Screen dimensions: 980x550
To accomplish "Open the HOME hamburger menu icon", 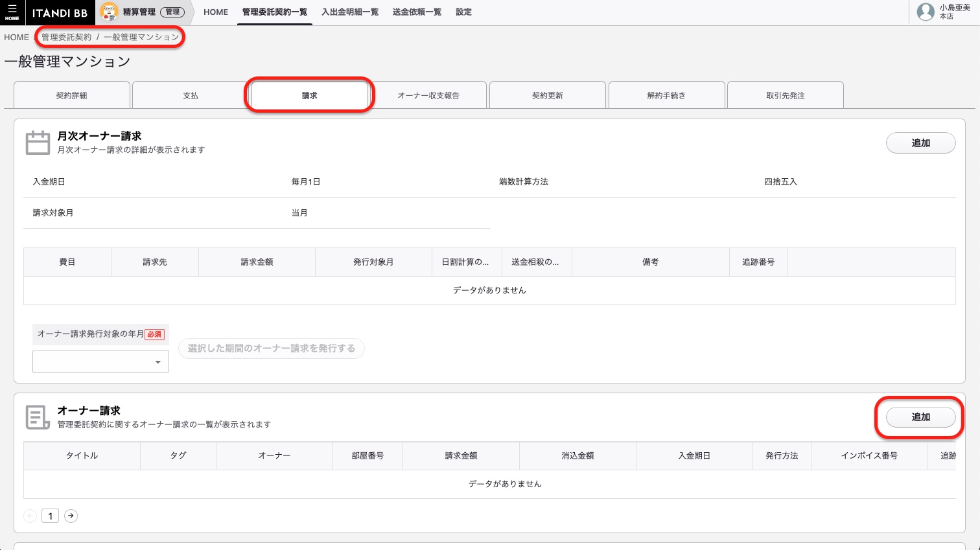I will point(12,12).
